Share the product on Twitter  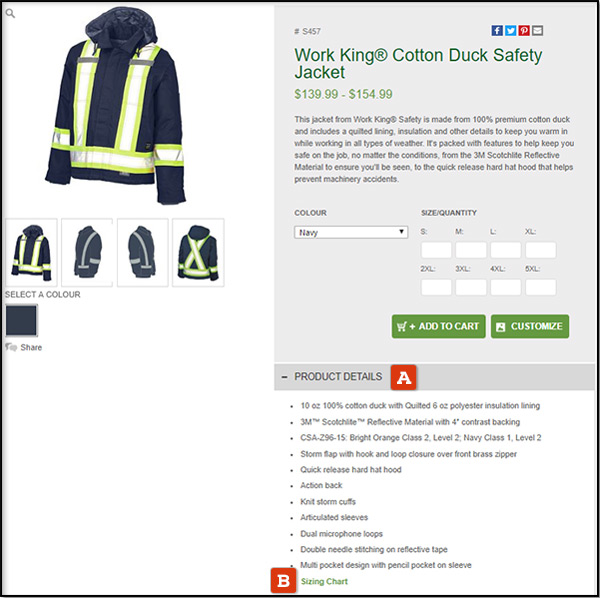click(510, 31)
